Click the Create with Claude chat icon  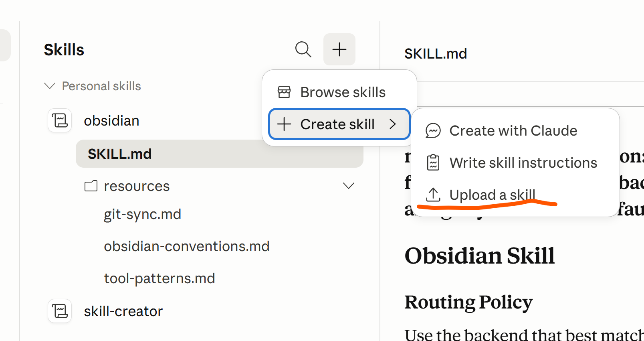pos(433,131)
